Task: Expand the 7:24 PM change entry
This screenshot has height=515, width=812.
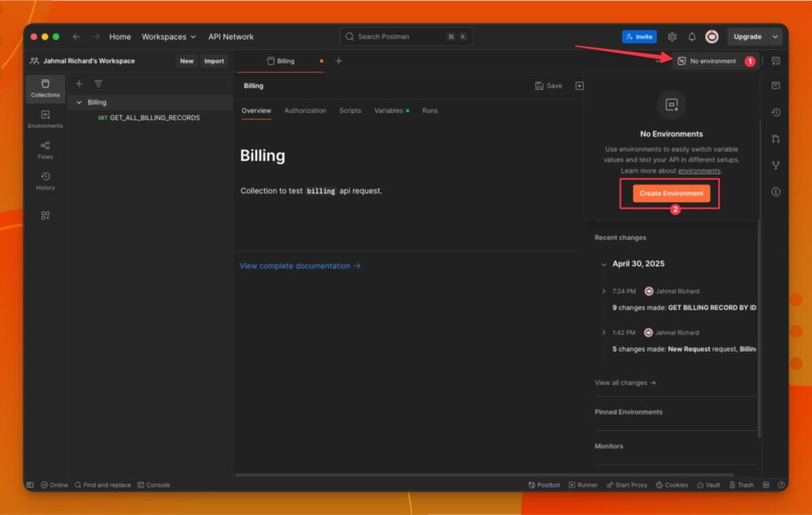Action: pos(603,291)
